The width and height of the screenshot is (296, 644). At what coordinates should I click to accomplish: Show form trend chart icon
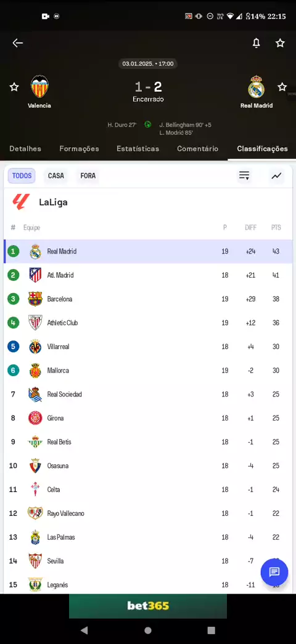[276, 176]
